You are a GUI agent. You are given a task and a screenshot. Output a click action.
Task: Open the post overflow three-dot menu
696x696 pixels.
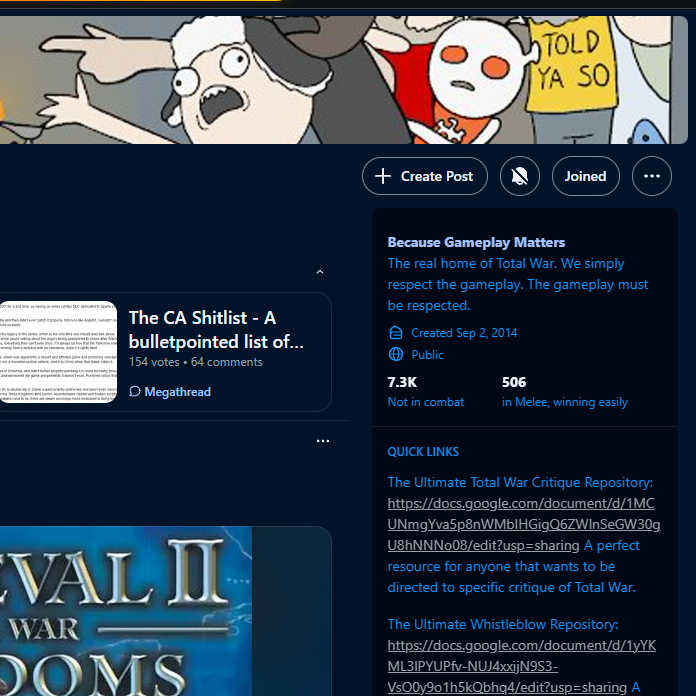click(323, 441)
